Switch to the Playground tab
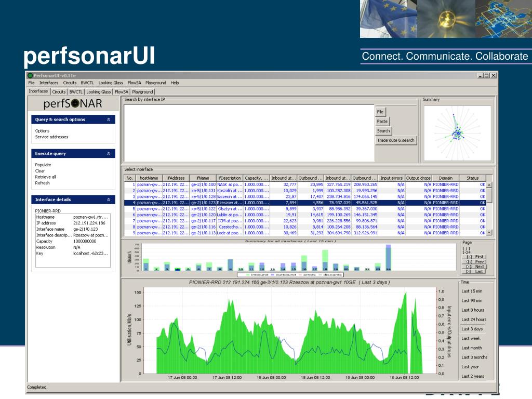 [142, 91]
